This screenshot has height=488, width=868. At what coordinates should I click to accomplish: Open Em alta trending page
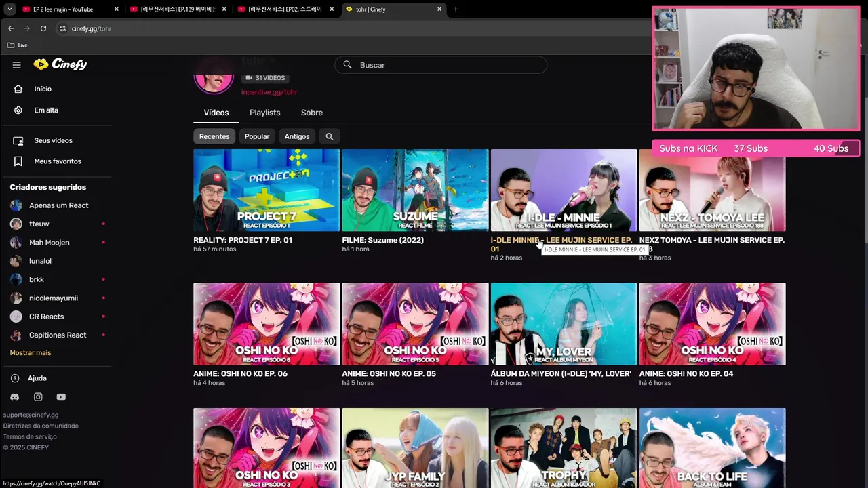tap(46, 110)
